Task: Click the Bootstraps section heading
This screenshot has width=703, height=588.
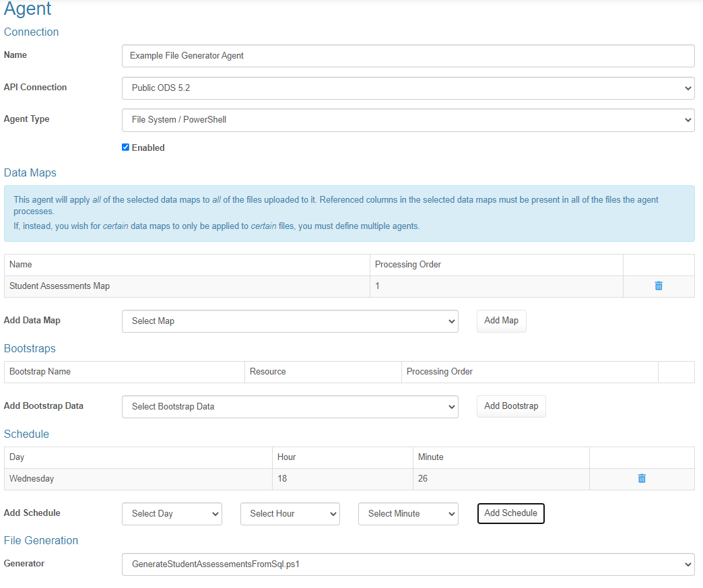Action: point(30,348)
